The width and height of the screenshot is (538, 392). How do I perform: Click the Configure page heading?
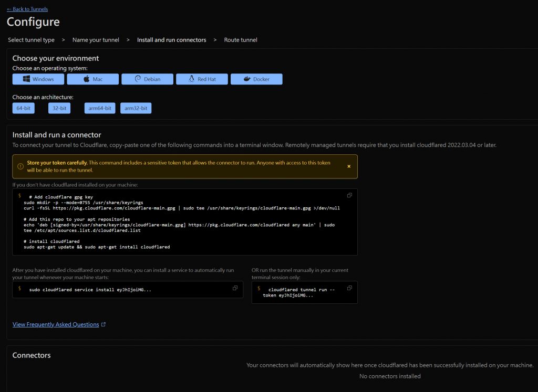pyautogui.click(x=33, y=22)
